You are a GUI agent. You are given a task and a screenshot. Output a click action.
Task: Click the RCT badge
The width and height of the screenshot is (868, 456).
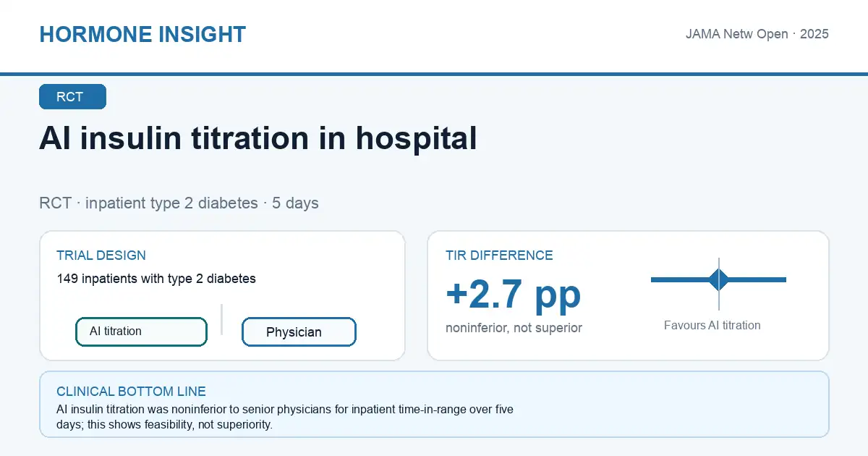pyautogui.click(x=72, y=97)
